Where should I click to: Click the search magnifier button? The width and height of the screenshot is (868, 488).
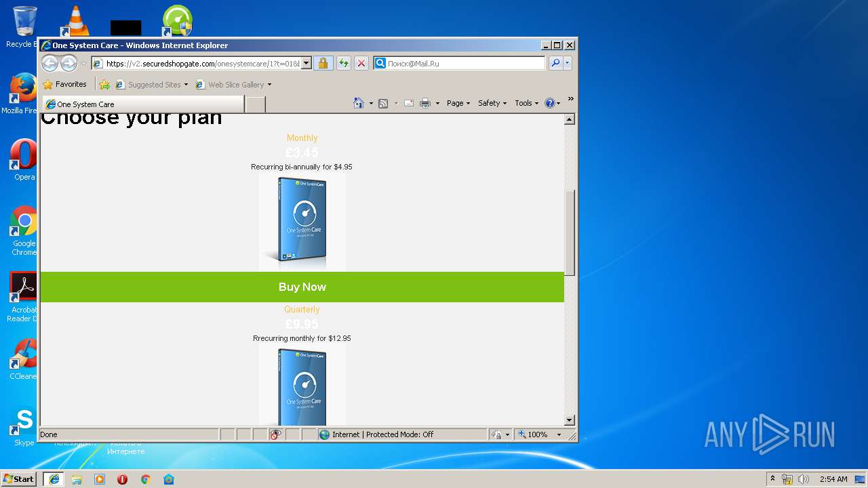555,64
